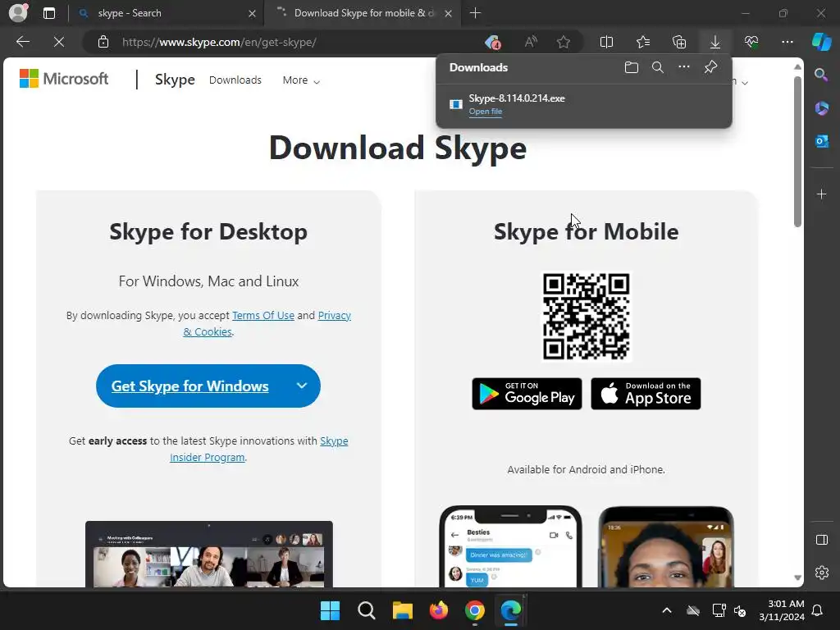Screen dimensions: 840x630
Task: Activate Read aloud icon
Action: coord(531,42)
